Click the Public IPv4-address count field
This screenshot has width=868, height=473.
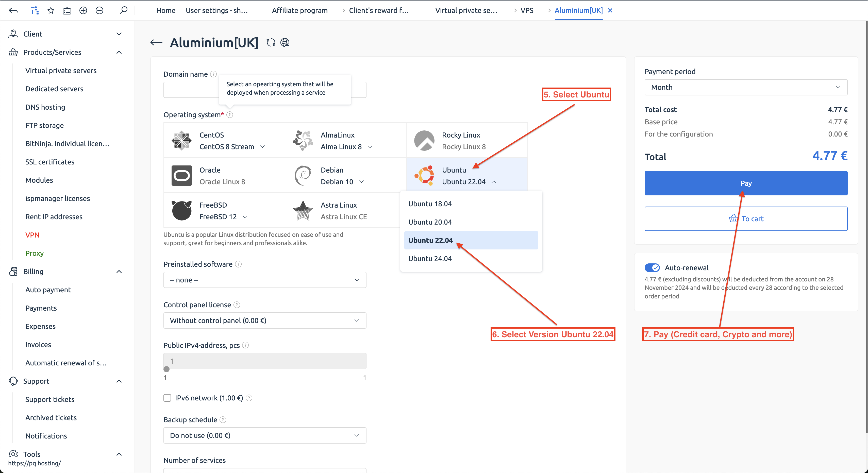point(265,361)
